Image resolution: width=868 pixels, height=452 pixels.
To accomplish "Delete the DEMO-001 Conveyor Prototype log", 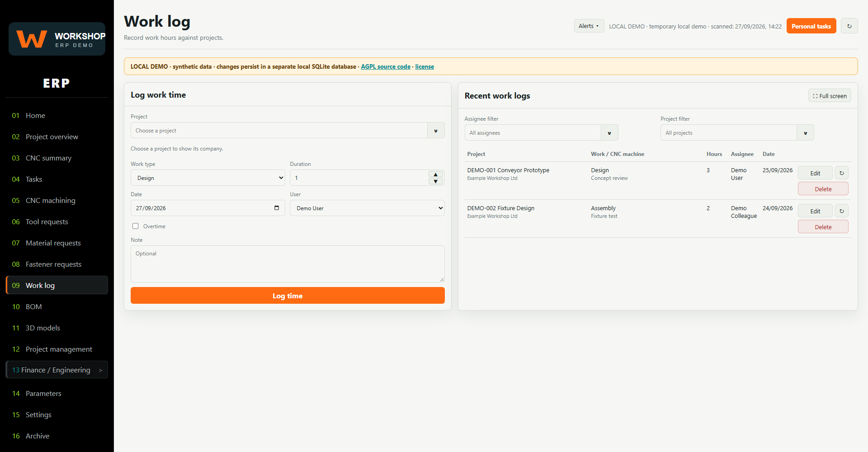I will 823,189.
